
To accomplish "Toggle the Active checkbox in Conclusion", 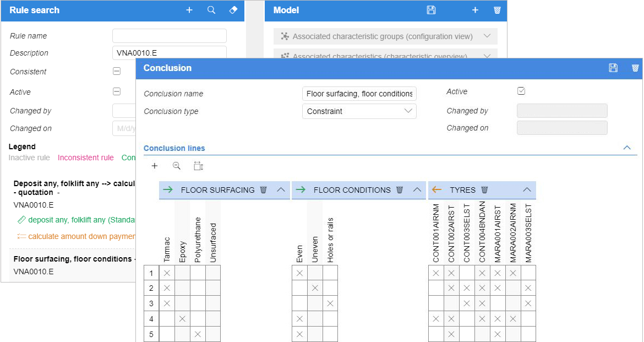I will (521, 91).
